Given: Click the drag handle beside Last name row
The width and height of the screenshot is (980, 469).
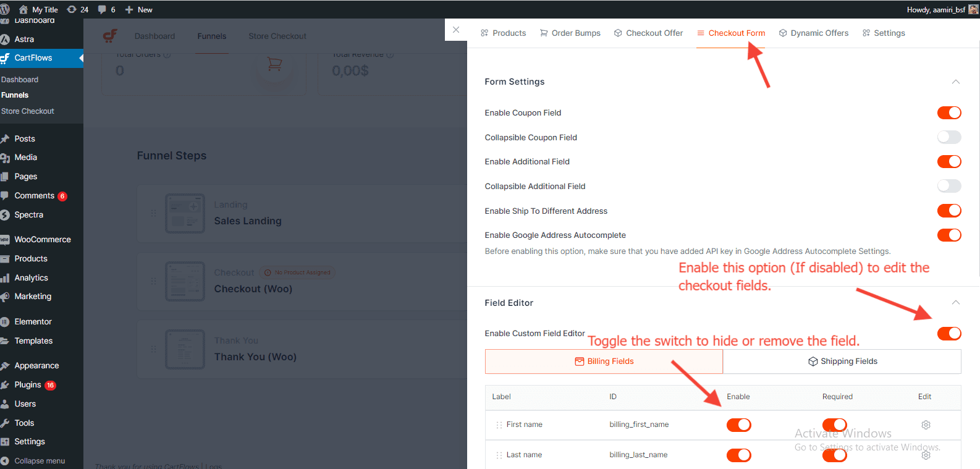Looking at the screenshot, I should 499,455.
